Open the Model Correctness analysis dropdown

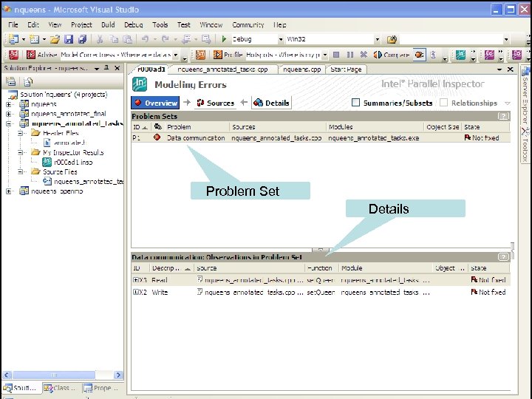click(176, 55)
